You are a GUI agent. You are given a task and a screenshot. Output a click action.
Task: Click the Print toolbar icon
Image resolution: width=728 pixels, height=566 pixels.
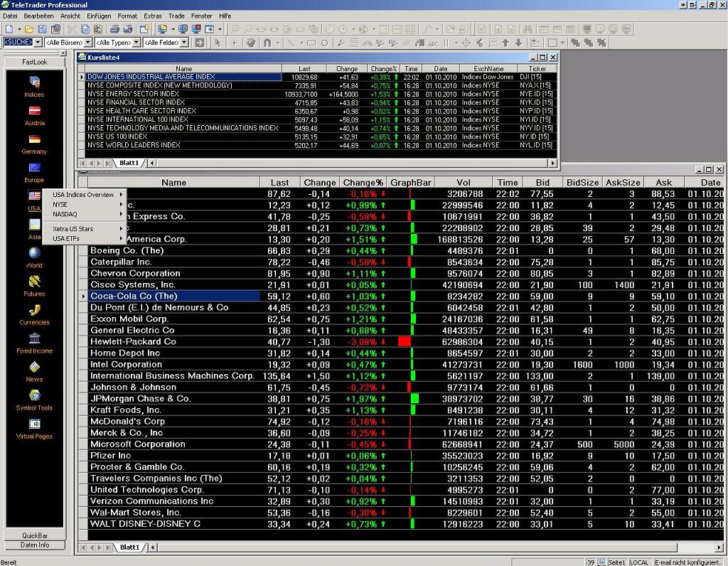coord(114,29)
